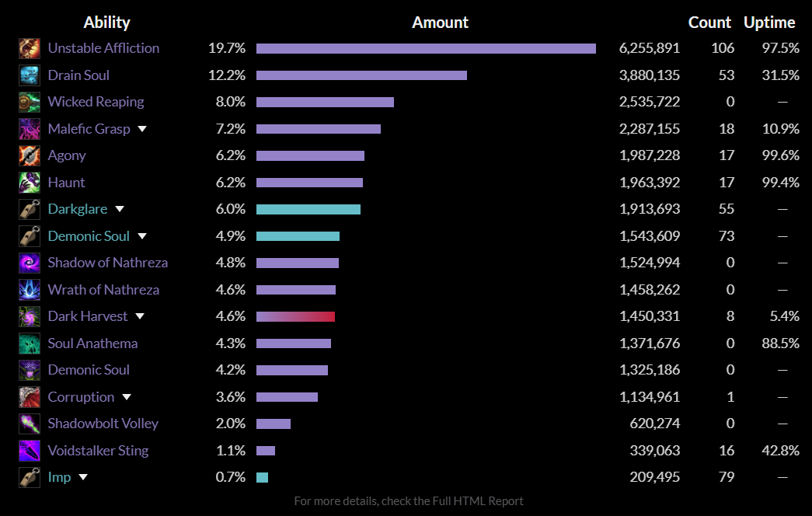Viewport: 812px width, 516px height.
Task: Select the Wicked Reaping ability icon
Action: pos(30,102)
